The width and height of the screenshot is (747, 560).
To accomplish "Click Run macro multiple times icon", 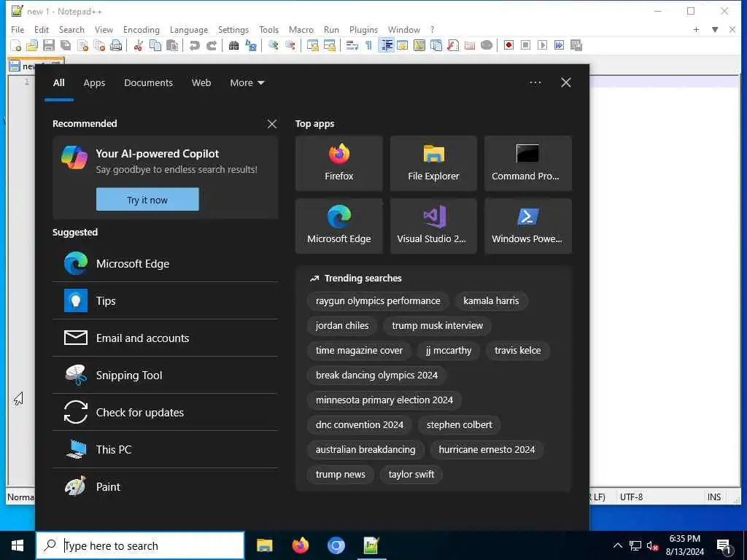I will click(x=560, y=45).
